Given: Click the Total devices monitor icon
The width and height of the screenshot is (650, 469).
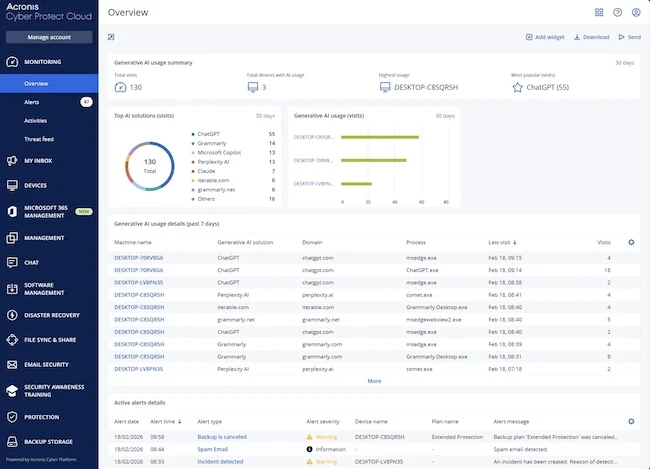Looking at the screenshot, I should 252,87.
